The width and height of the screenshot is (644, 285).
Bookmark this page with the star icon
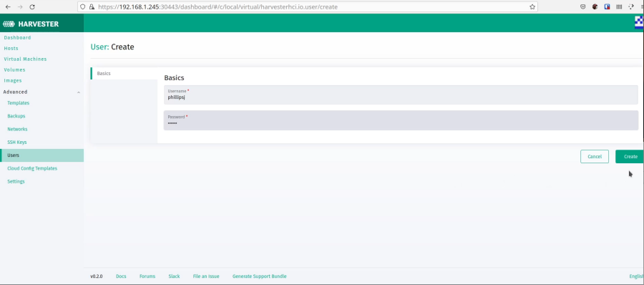pos(532,7)
